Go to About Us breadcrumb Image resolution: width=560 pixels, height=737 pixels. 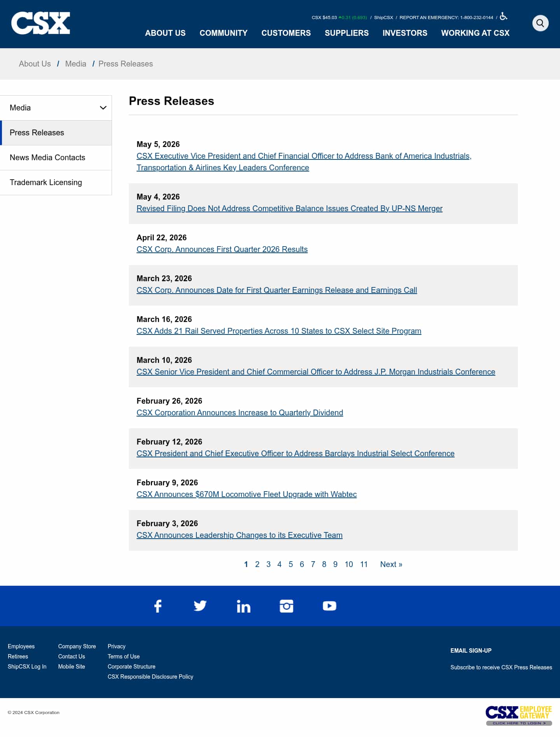(x=35, y=64)
